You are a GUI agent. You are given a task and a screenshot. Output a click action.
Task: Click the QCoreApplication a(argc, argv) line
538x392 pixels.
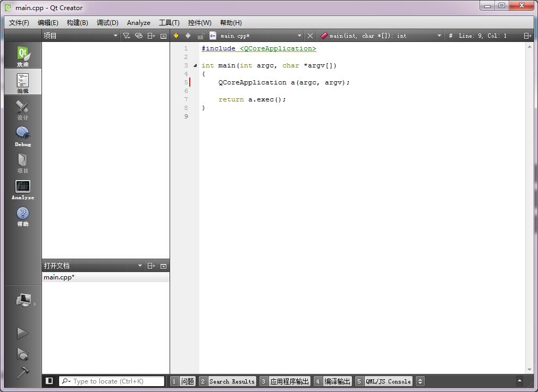pos(284,82)
